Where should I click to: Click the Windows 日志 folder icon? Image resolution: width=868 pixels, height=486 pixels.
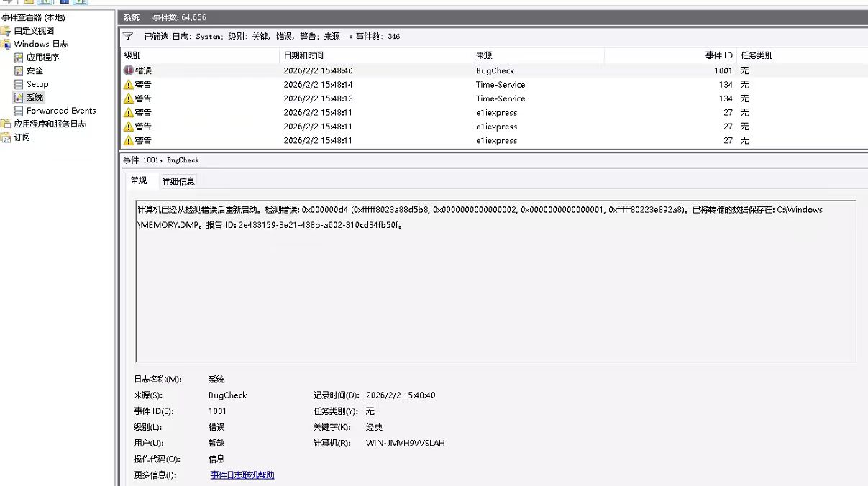click(6, 44)
